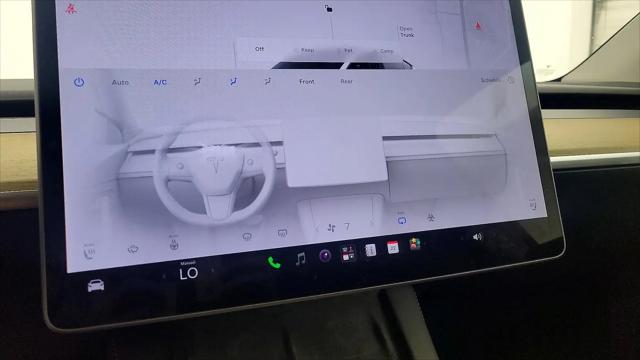Turn climate off with the power icon
Image resolution: width=640 pixels, height=360 pixels.
(x=79, y=82)
